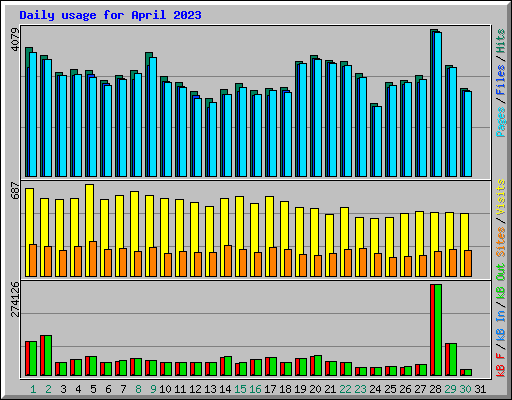Click the "Daily usage for April 2023" title
The image size is (512, 400).
pyautogui.click(x=110, y=15)
